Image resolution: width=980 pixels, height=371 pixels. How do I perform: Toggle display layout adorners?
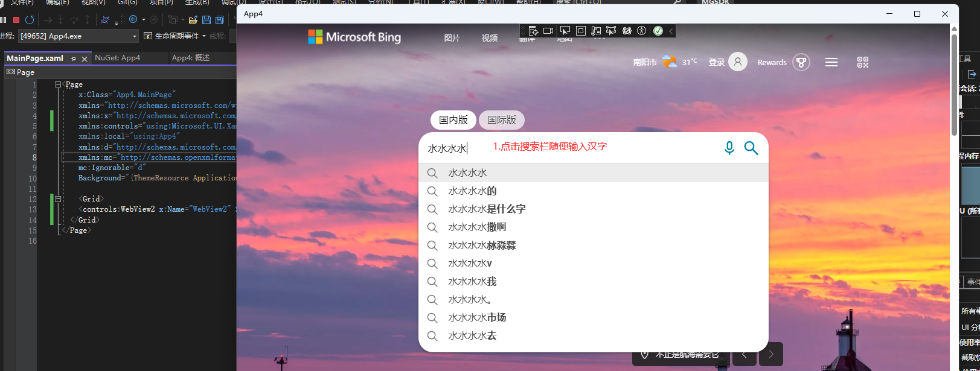(x=581, y=31)
